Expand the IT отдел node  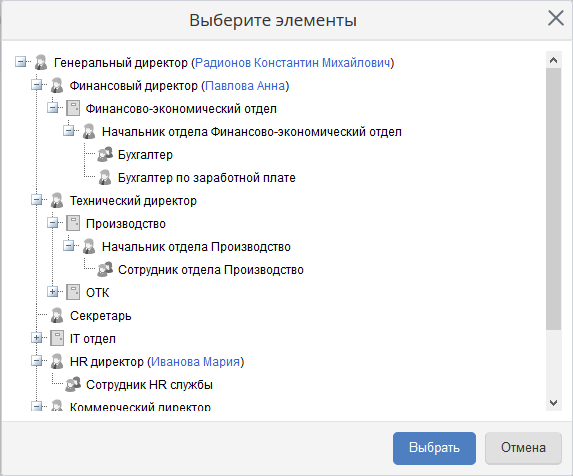(37, 338)
